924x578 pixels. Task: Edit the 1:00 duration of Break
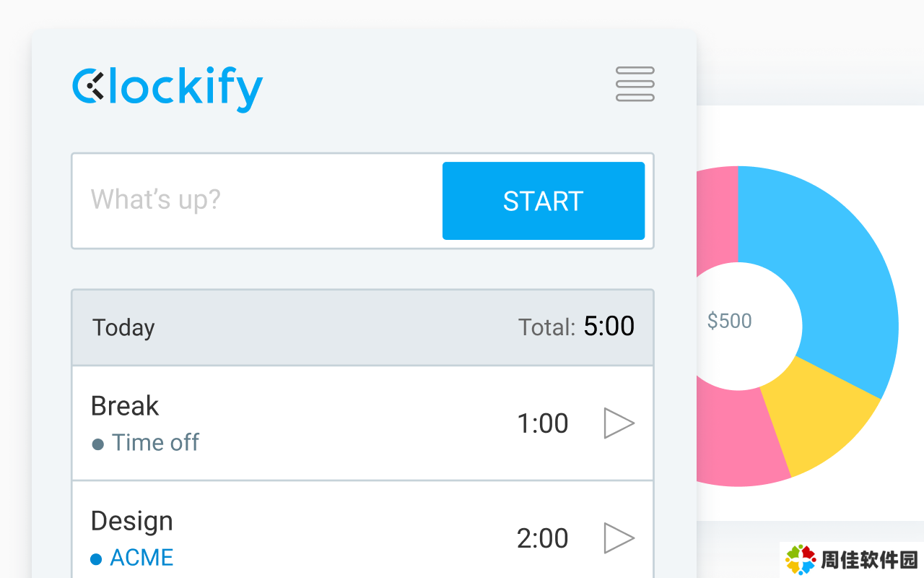[543, 423]
